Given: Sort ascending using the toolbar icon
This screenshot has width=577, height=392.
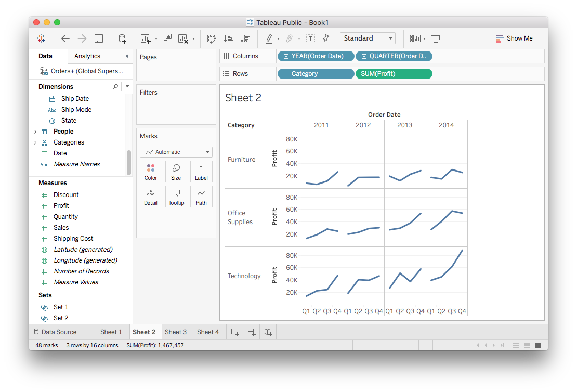Looking at the screenshot, I should (228, 38).
